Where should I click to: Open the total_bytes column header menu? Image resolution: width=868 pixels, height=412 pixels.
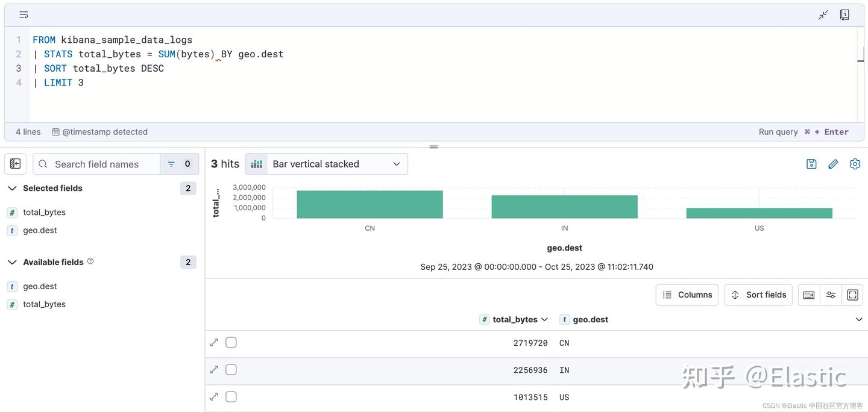tap(544, 319)
